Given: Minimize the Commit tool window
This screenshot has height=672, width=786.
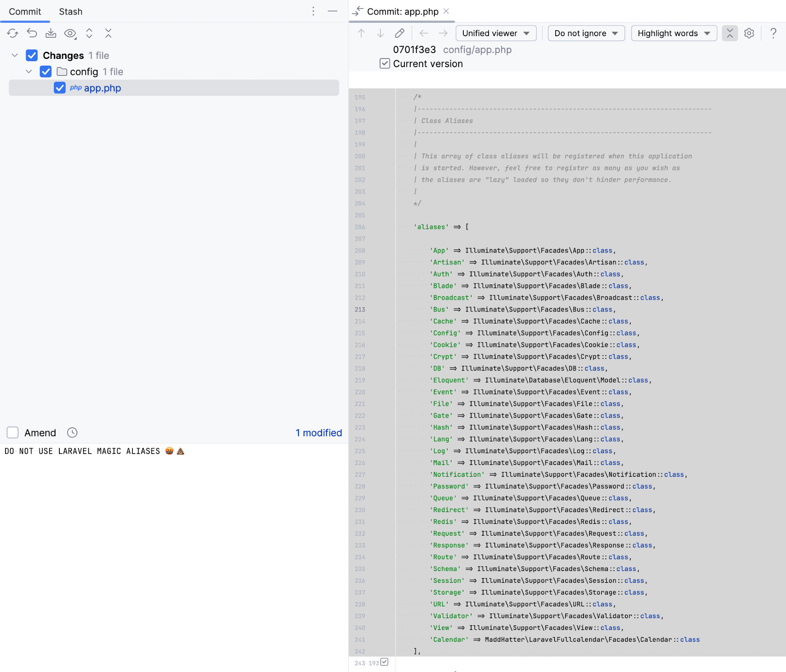Looking at the screenshot, I should point(332,11).
